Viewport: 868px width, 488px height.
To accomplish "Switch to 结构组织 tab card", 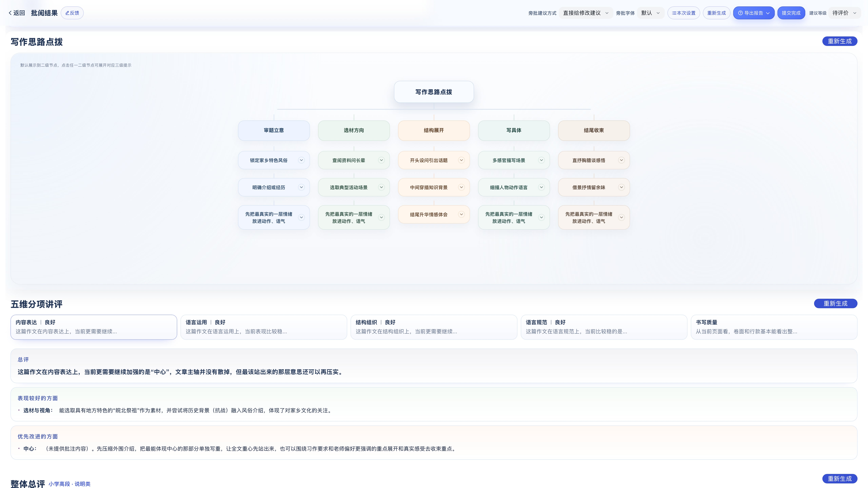I will [x=434, y=327].
